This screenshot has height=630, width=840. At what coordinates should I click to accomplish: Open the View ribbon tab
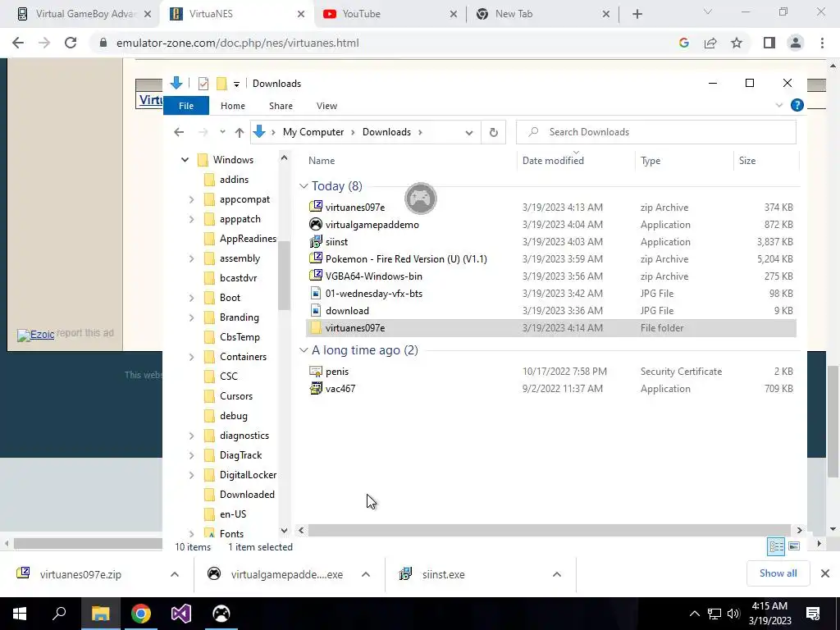tap(326, 106)
